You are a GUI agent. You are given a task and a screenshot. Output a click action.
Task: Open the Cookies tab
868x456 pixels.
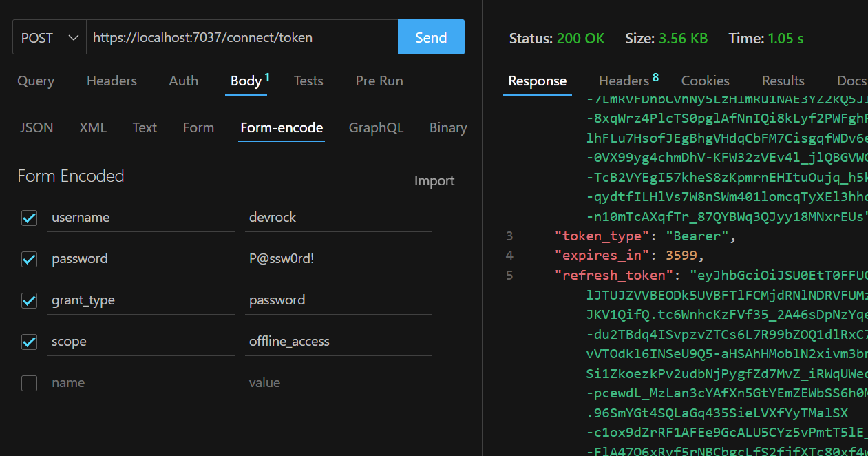pyautogui.click(x=706, y=81)
